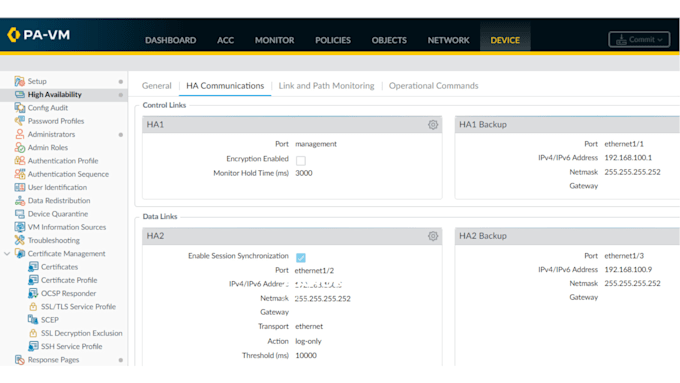680x383 pixels.
Task: Open Certificates under Certificate Management
Action: (x=59, y=267)
